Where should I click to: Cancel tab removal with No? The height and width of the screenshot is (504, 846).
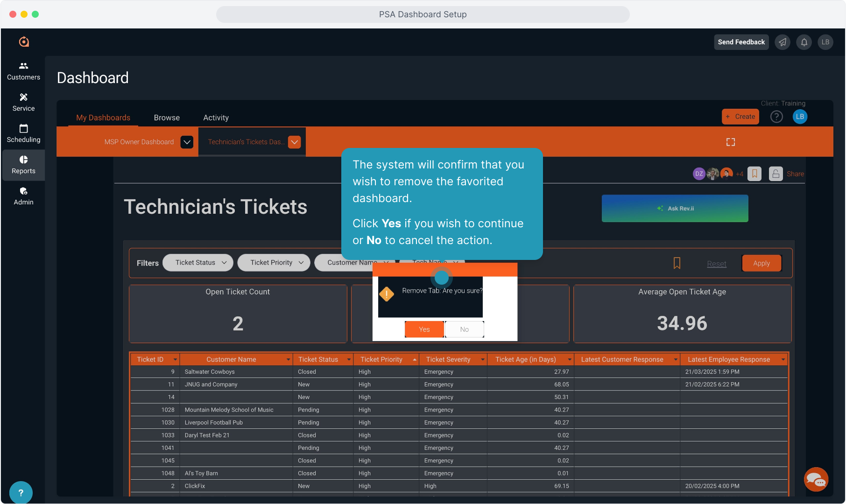[464, 329]
